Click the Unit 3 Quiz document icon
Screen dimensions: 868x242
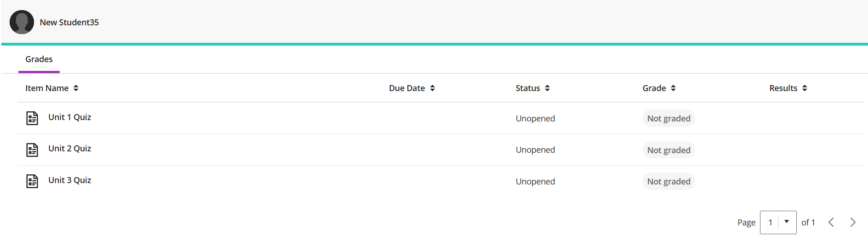tap(32, 181)
